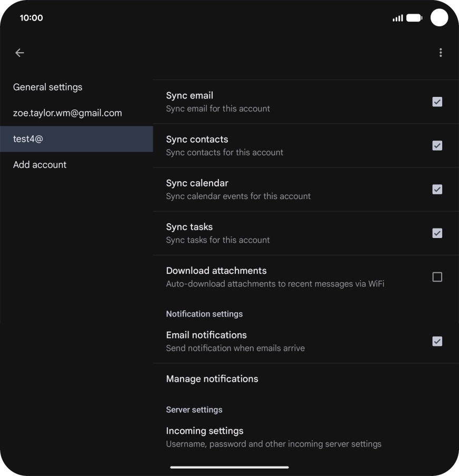This screenshot has width=459, height=476.
Task: Open the three-dot overflow menu
Action: tap(441, 53)
